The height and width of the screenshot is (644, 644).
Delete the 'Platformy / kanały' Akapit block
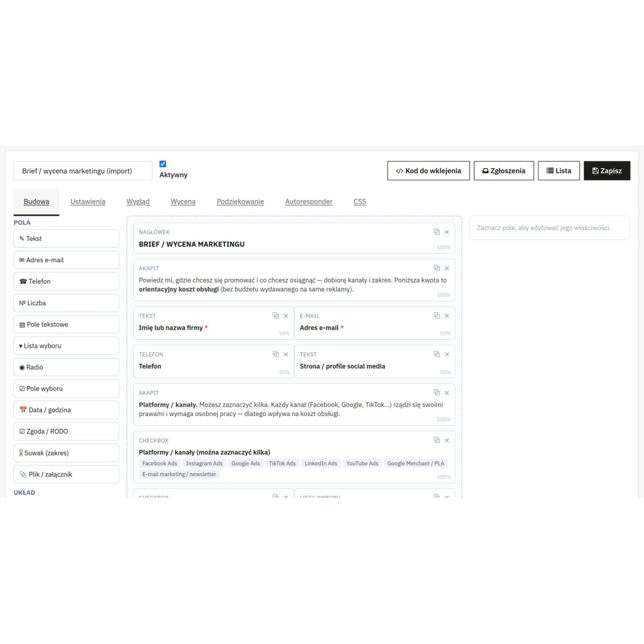(x=447, y=393)
